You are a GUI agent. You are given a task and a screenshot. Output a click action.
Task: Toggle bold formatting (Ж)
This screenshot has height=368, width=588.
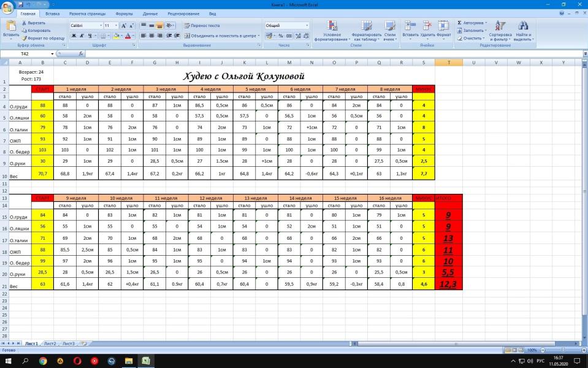tap(73, 36)
